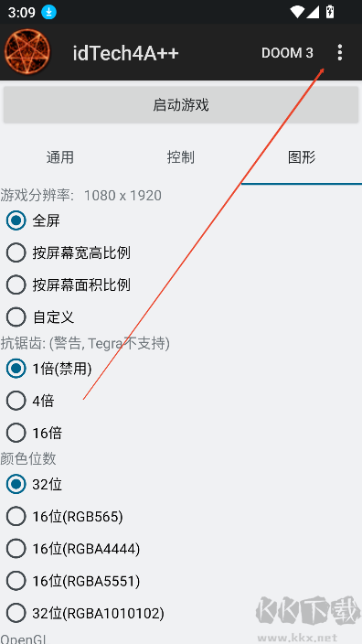This screenshot has width=362, height=644.
Task: Open the DOOM 3 game selector
Action: 287,53
